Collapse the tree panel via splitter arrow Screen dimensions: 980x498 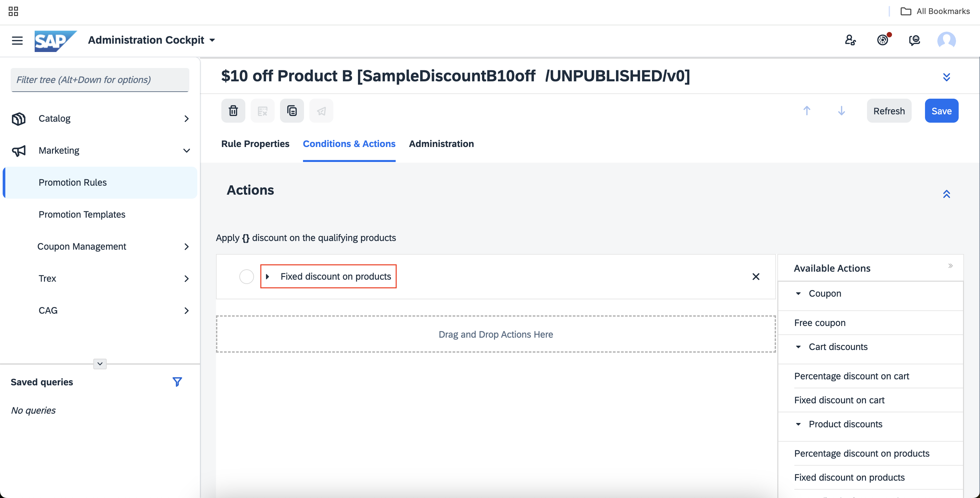click(x=100, y=364)
